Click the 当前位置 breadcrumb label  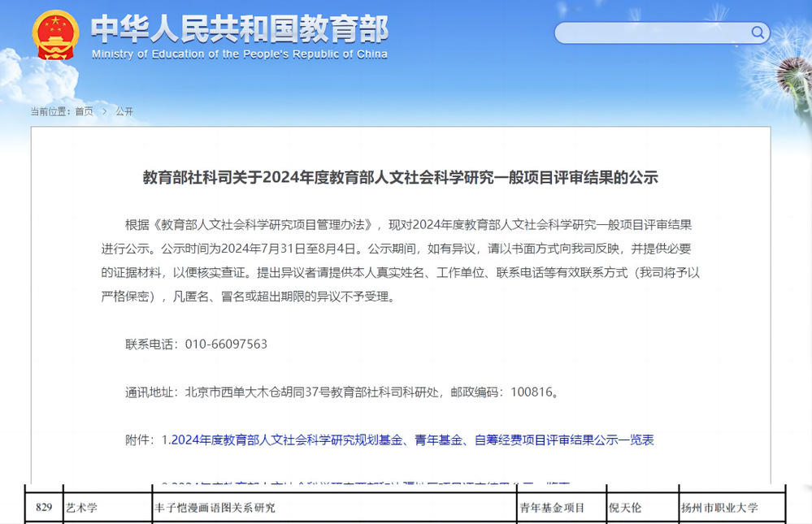[50, 111]
